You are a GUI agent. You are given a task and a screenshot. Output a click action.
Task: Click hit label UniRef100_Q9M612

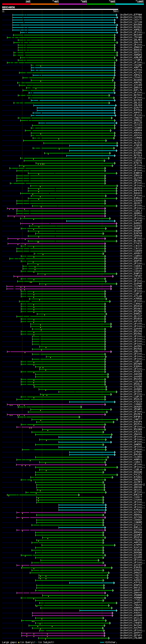pos(131,120)
